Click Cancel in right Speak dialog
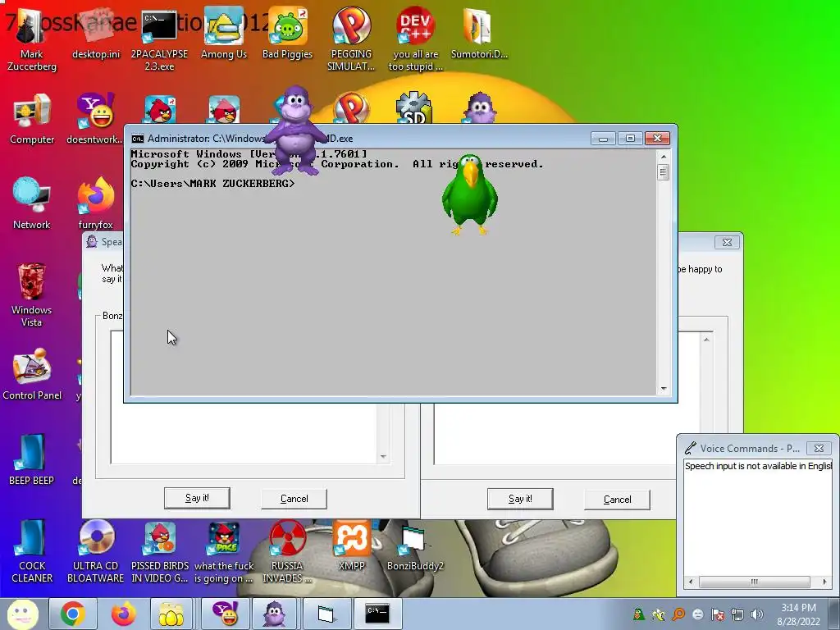Viewport: 840px width, 630px height. tap(617, 500)
